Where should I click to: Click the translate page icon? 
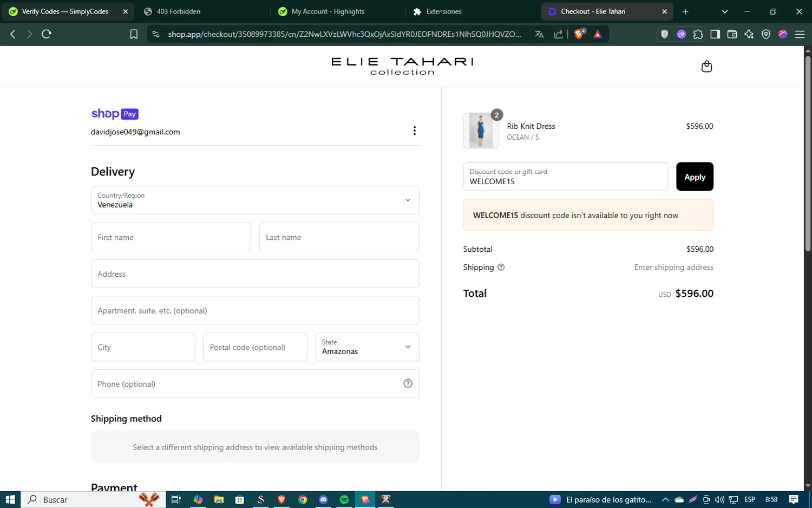539,34
